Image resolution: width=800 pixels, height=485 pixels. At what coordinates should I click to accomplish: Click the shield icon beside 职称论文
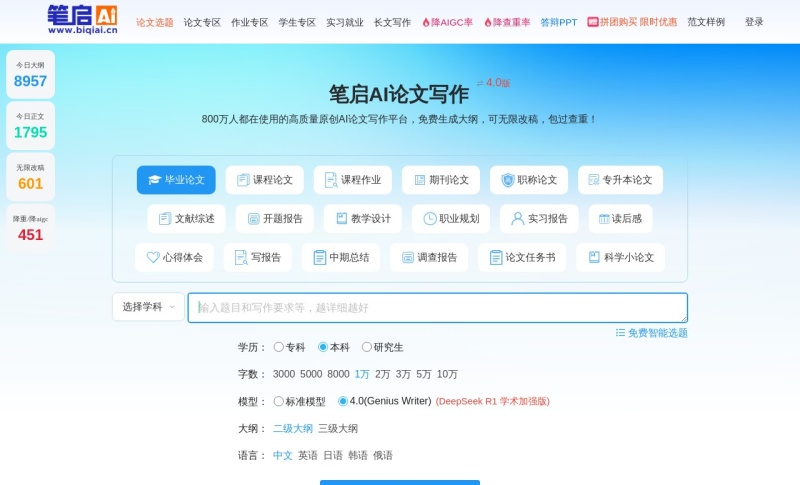[508, 180]
